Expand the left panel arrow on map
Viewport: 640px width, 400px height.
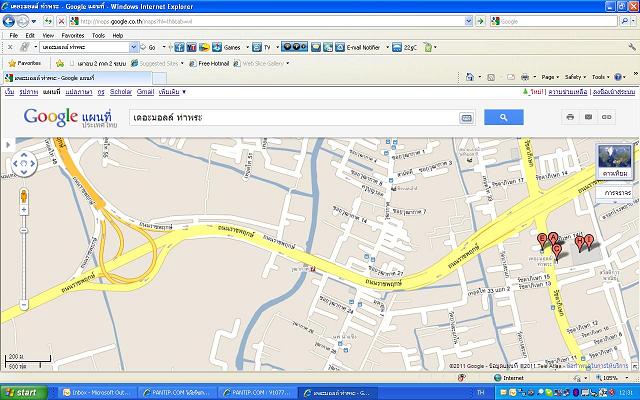8,144
